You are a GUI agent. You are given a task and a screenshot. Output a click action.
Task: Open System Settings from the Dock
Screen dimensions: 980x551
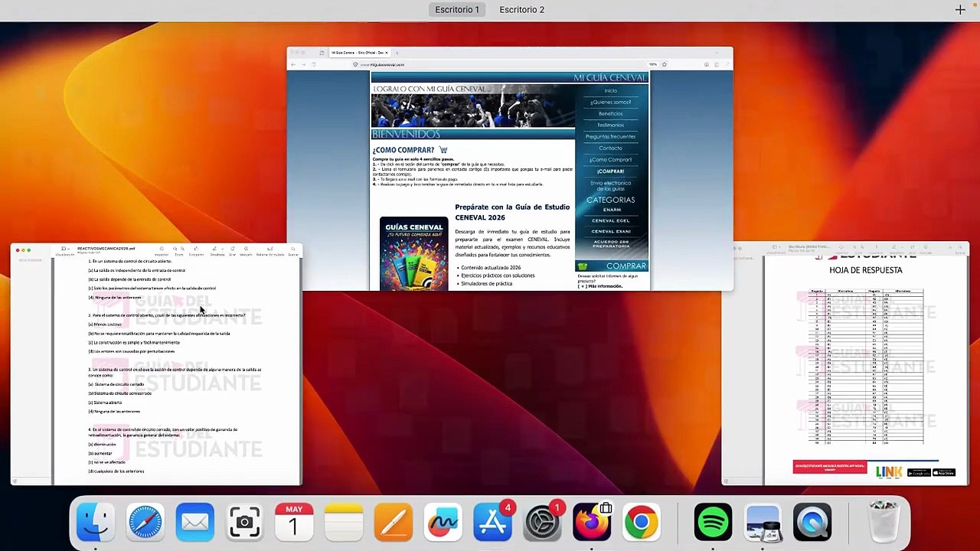click(542, 523)
